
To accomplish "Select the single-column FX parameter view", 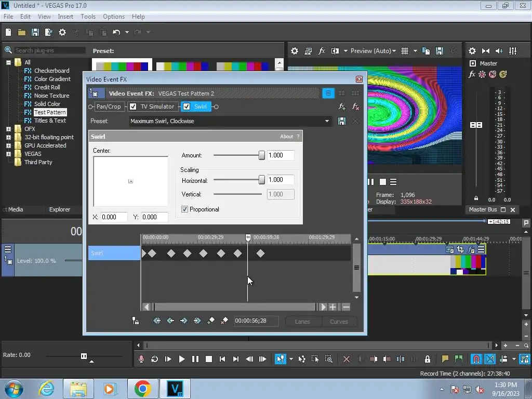I will point(328,94).
